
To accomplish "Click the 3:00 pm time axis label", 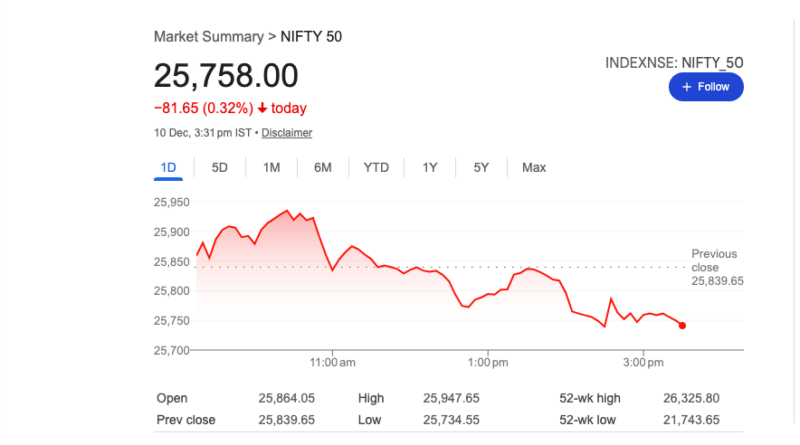I will [642, 361].
